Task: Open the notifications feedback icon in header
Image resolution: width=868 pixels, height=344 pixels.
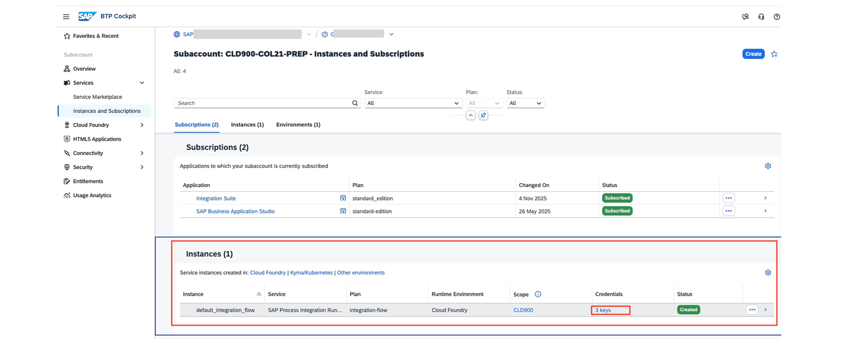Action: 745,17
